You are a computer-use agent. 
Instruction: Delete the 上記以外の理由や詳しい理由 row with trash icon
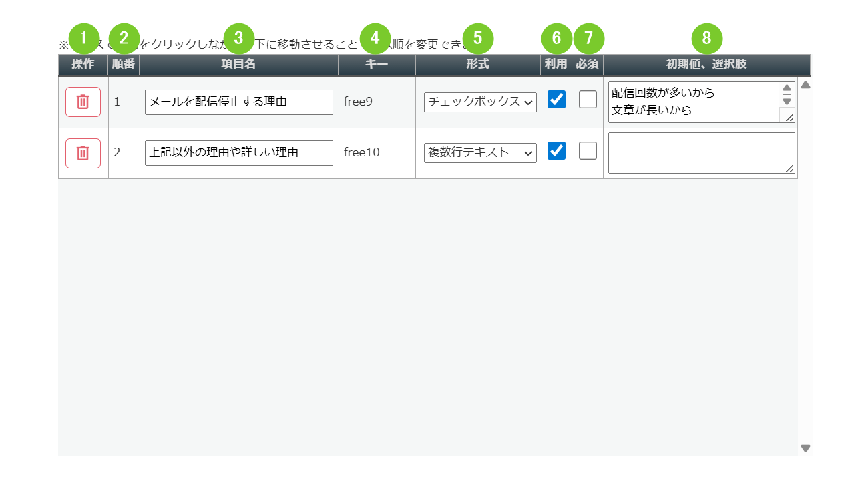click(83, 153)
